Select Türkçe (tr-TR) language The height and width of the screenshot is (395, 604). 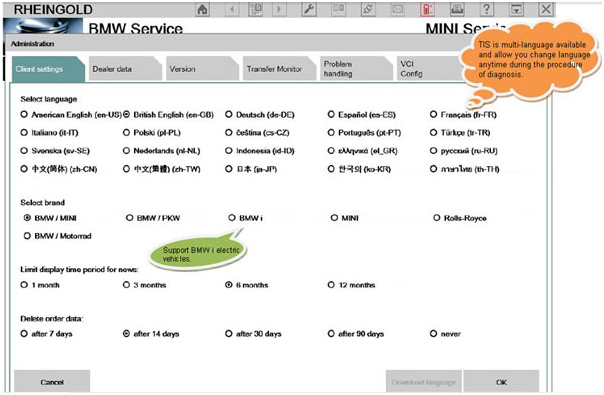coord(433,133)
